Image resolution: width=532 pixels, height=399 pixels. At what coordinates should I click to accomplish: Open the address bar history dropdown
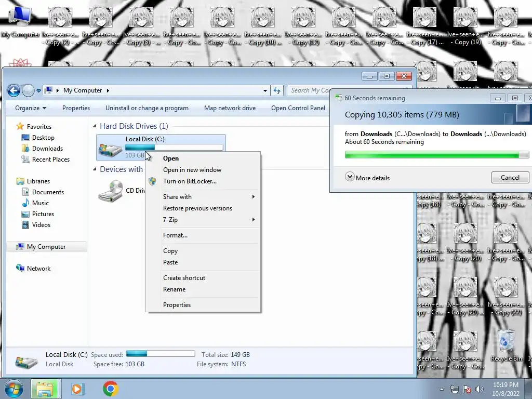pyautogui.click(x=265, y=90)
